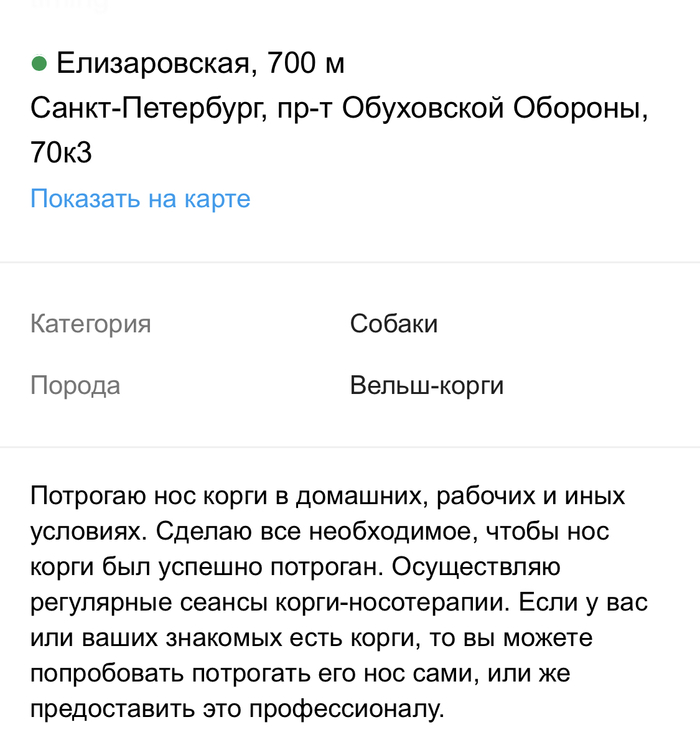Tap the "Санкт-Петербург" city name
700x745 pixels.
144,108
